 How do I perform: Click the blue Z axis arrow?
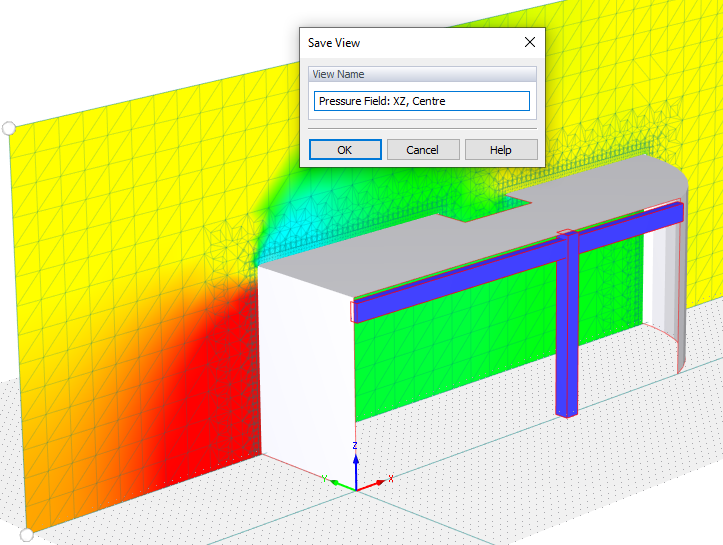coord(356,470)
